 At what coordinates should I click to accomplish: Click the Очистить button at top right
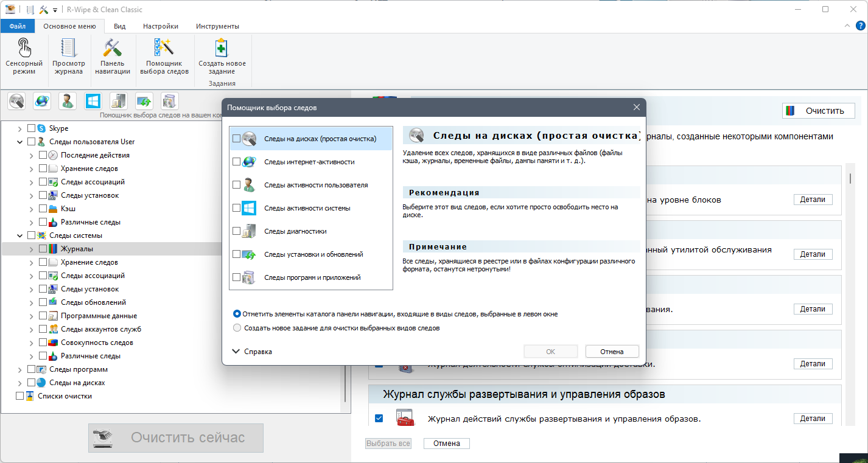[x=819, y=111]
